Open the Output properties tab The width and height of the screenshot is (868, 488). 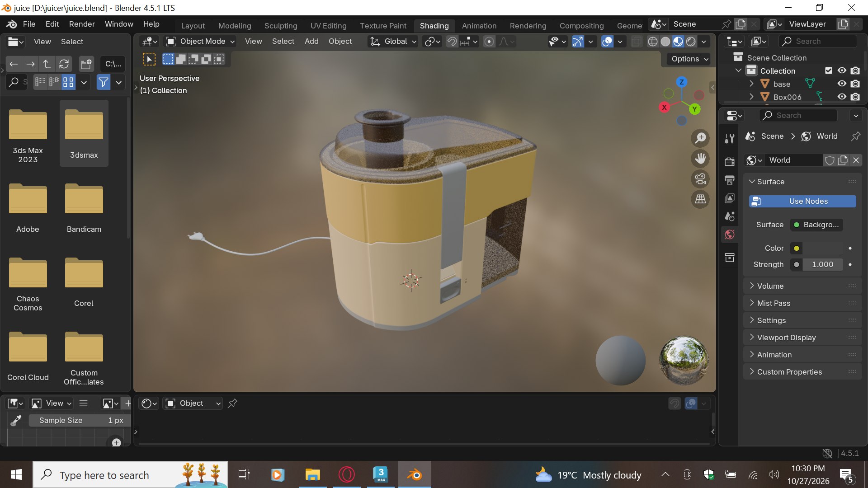pyautogui.click(x=729, y=180)
